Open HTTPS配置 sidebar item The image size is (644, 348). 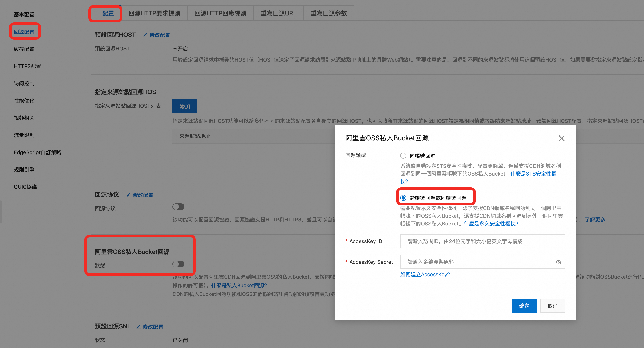point(27,66)
